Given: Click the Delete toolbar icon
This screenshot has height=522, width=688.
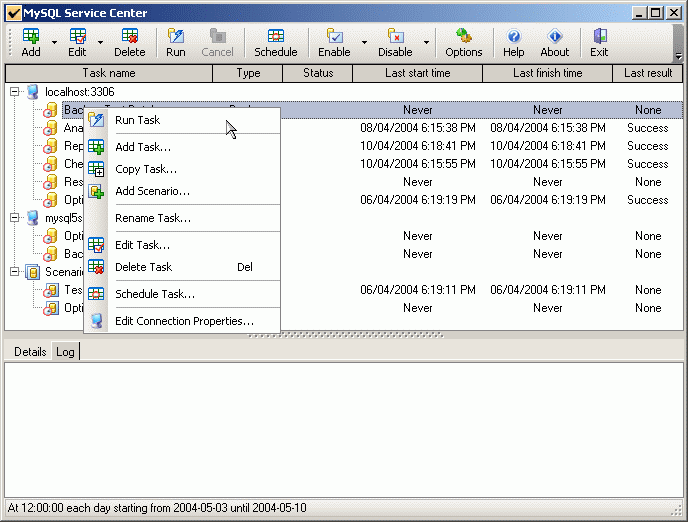Looking at the screenshot, I should pos(129,36).
